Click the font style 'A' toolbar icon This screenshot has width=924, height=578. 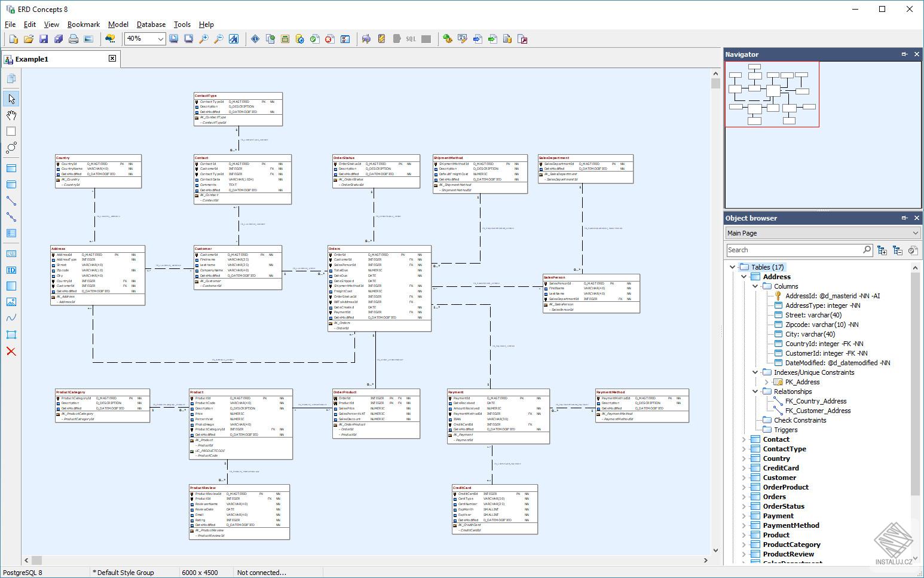pos(234,39)
